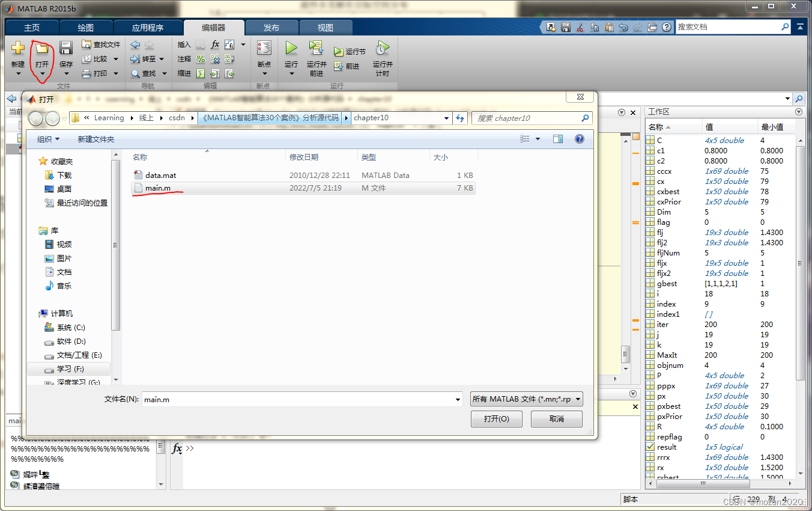Click the decrease indent icon
This screenshot has height=511, width=812.
[x=229, y=73]
